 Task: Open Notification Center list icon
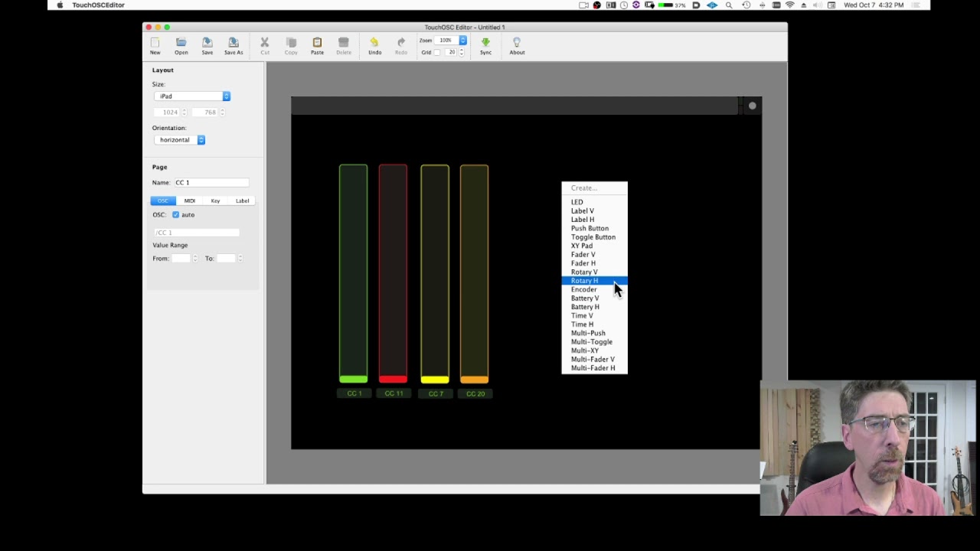(x=916, y=5)
